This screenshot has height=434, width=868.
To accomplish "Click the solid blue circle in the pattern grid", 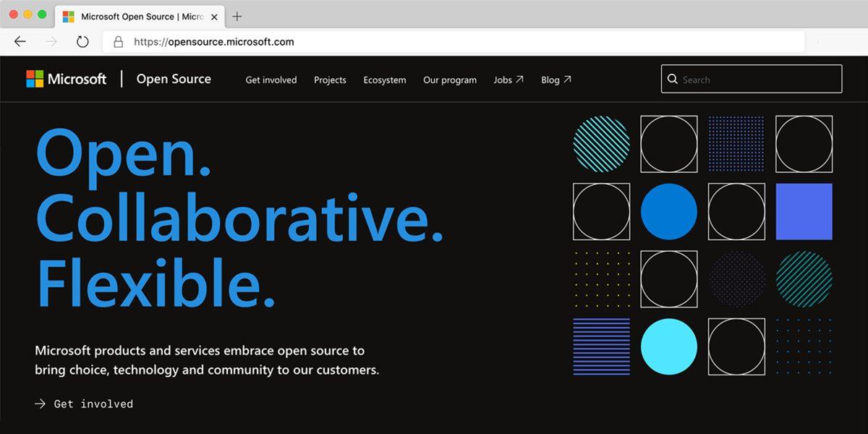I will pyautogui.click(x=669, y=211).
